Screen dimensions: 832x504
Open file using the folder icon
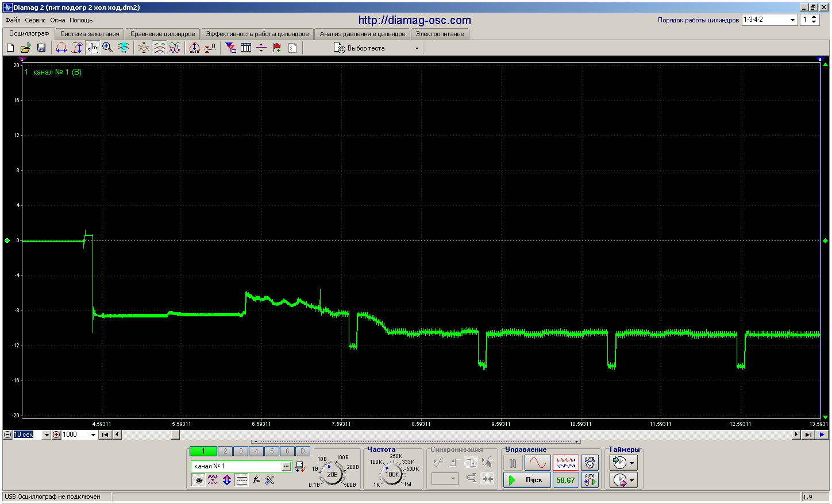click(x=25, y=48)
